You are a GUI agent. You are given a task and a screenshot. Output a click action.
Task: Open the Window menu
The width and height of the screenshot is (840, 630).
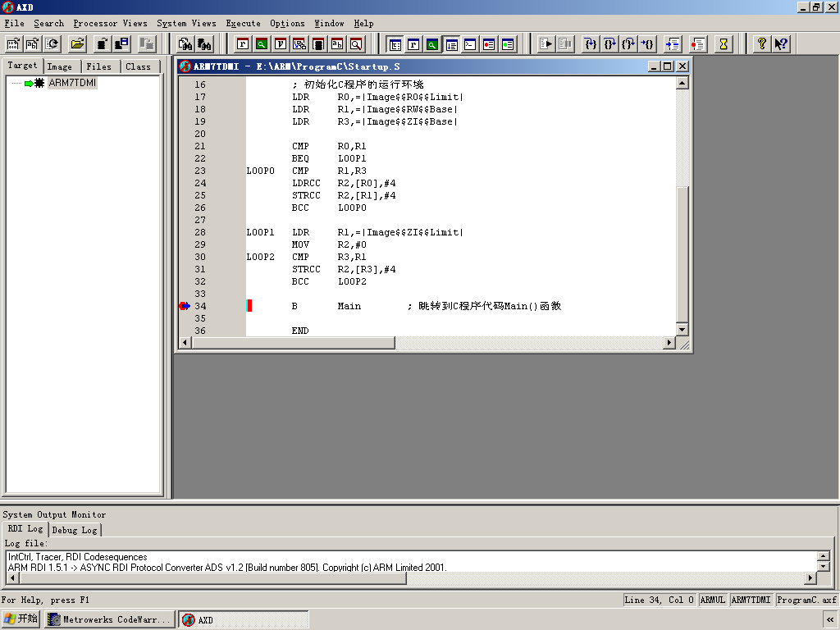pyautogui.click(x=329, y=23)
